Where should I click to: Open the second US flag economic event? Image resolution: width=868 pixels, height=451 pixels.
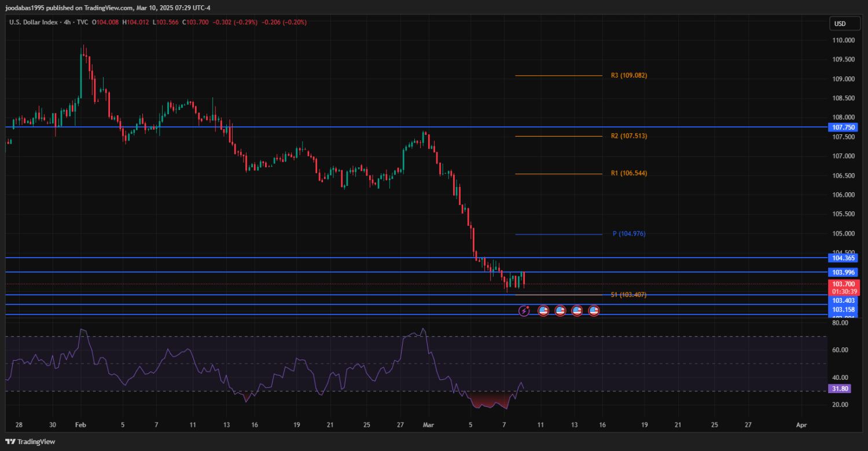[x=560, y=311]
